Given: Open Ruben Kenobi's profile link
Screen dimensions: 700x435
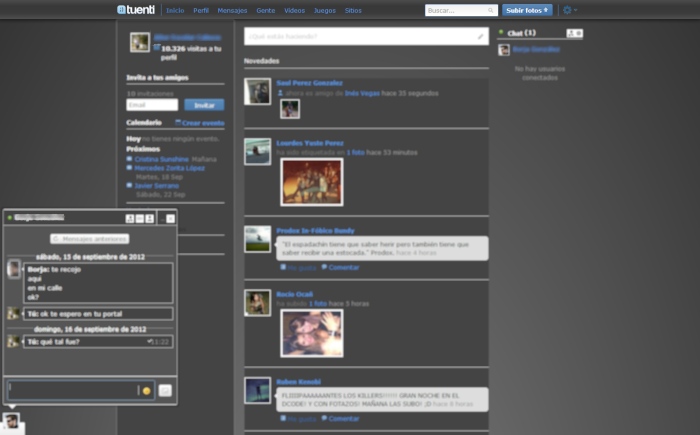Looking at the screenshot, I should tap(298, 381).
